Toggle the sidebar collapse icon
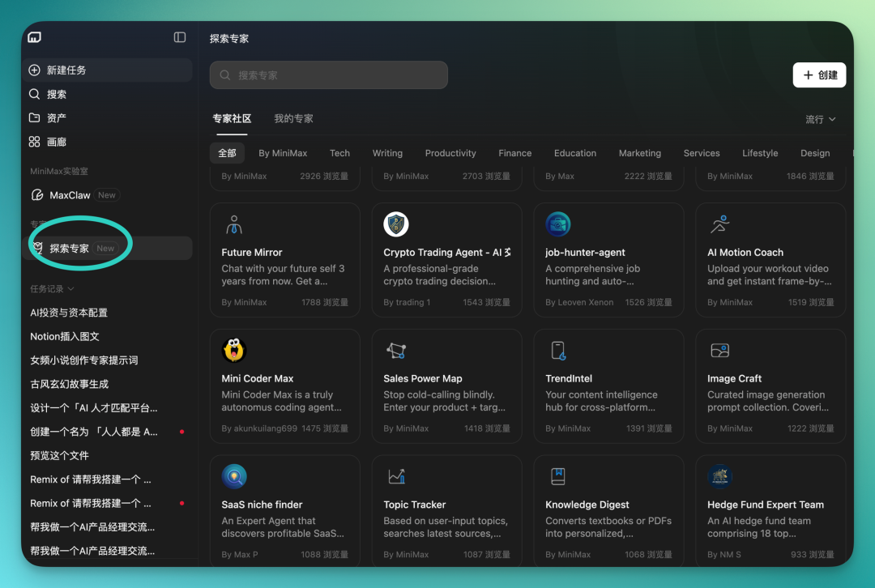This screenshot has height=588, width=875. click(180, 37)
